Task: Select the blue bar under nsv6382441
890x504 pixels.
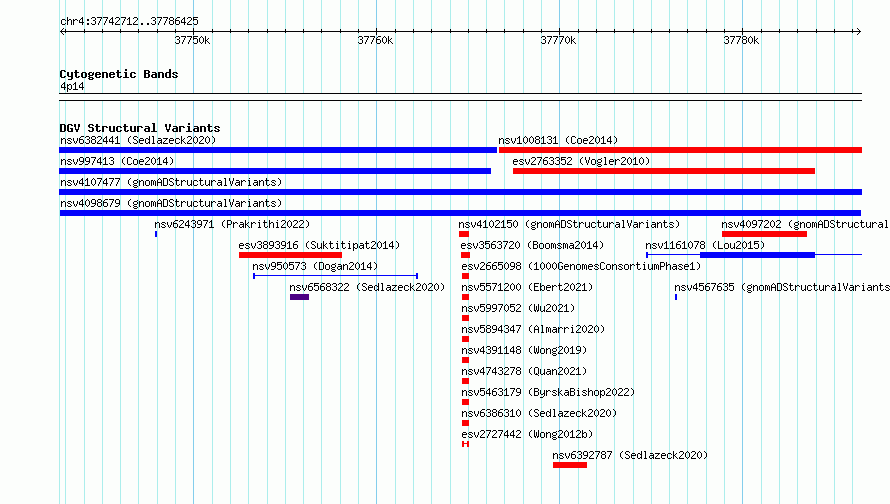Action: 278,150
